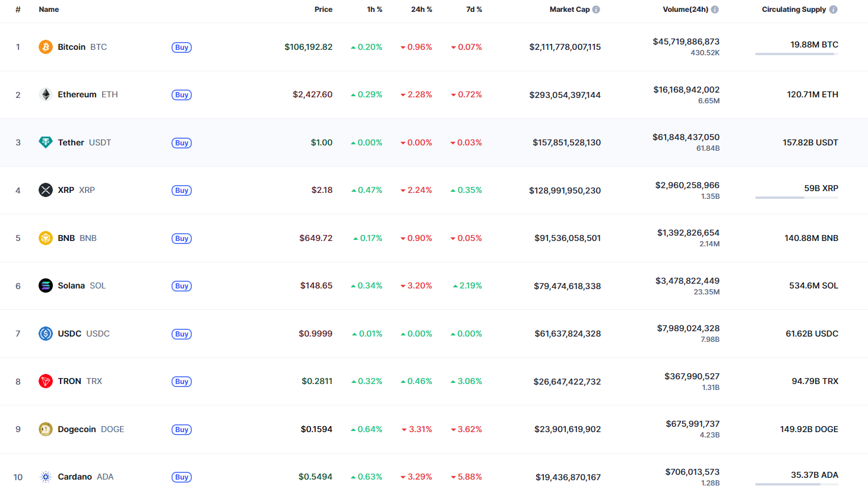The width and height of the screenshot is (868, 498).
Task: Click the Buy button for Dogecoin
Action: [x=182, y=430]
